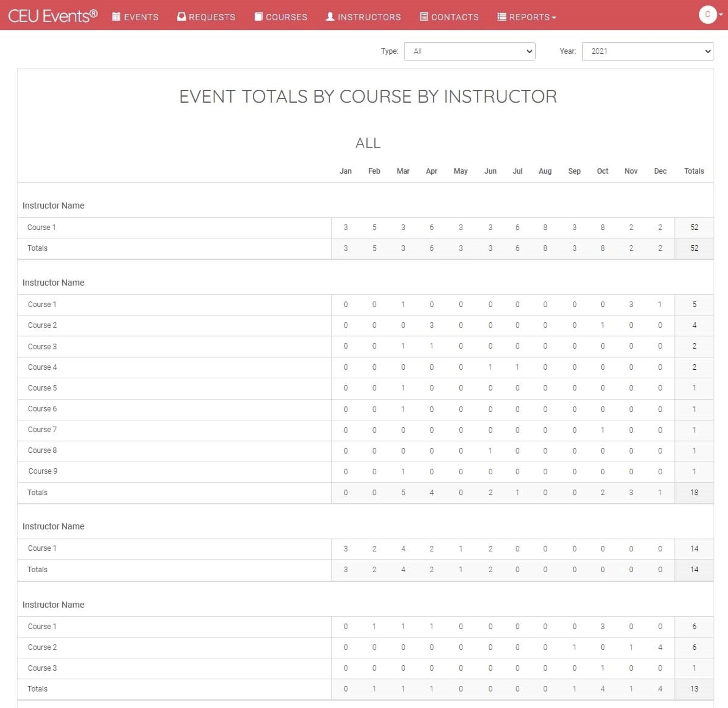Viewport: 728px width, 708px height.
Task: Expand the Reports menu caret
Action: 554,18
